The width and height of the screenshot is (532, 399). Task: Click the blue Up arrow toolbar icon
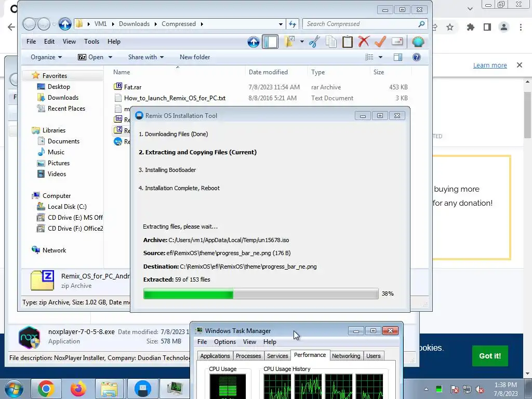(x=254, y=42)
